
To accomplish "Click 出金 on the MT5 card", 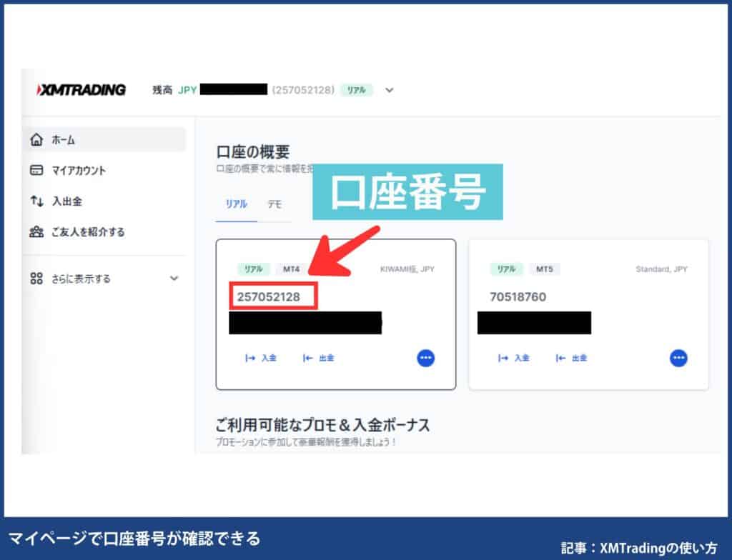I will [x=579, y=358].
